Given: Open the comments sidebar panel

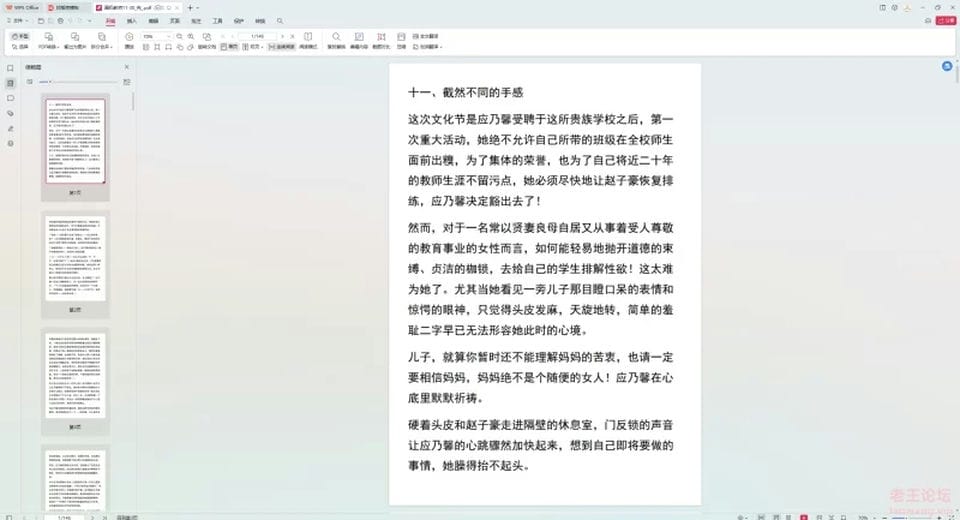Looking at the screenshot, I should (10, 98).
